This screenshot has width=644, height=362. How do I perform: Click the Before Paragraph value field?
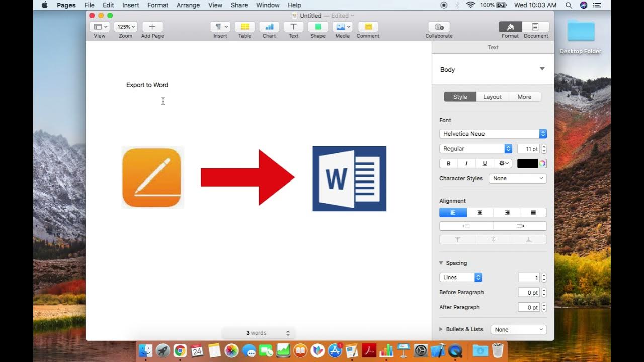coord(529,292)
